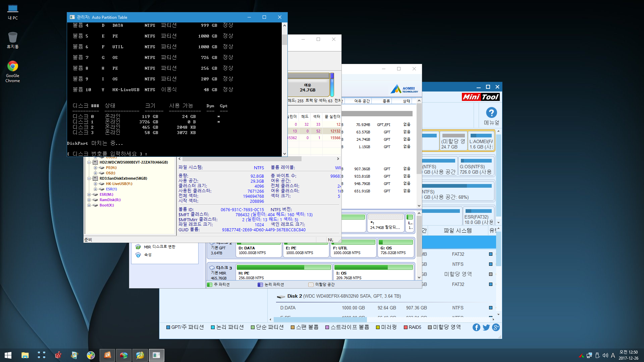Click 파일 시스템 column header in MiniTool
Screen dimensions: 644x362
458,231
